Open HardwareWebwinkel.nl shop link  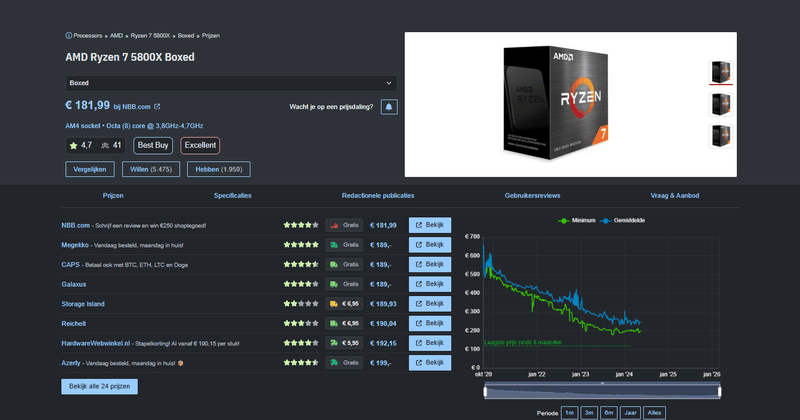pos(95,343)
